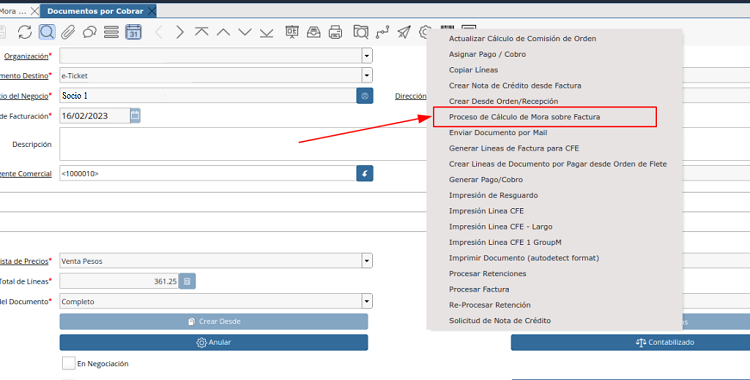Close the Mora tab
750x380 pixels.
coord(34,11)
